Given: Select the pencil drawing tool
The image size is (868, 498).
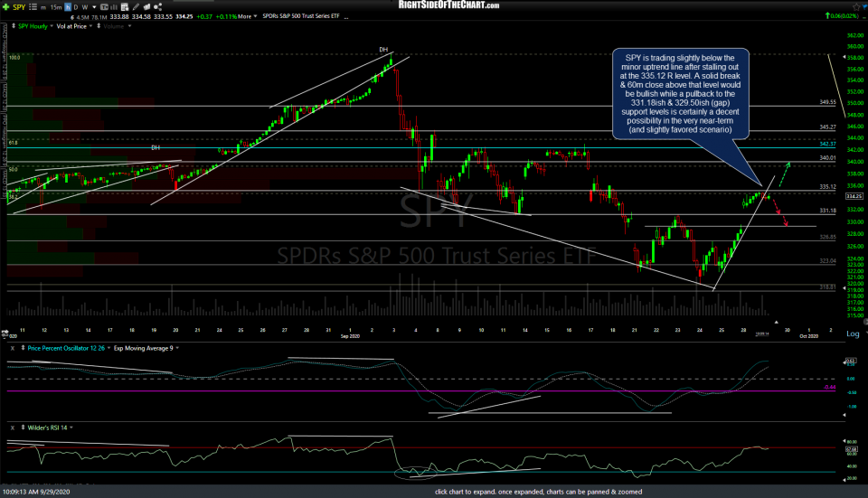Looking at the screenshot, I should point(137,7).
